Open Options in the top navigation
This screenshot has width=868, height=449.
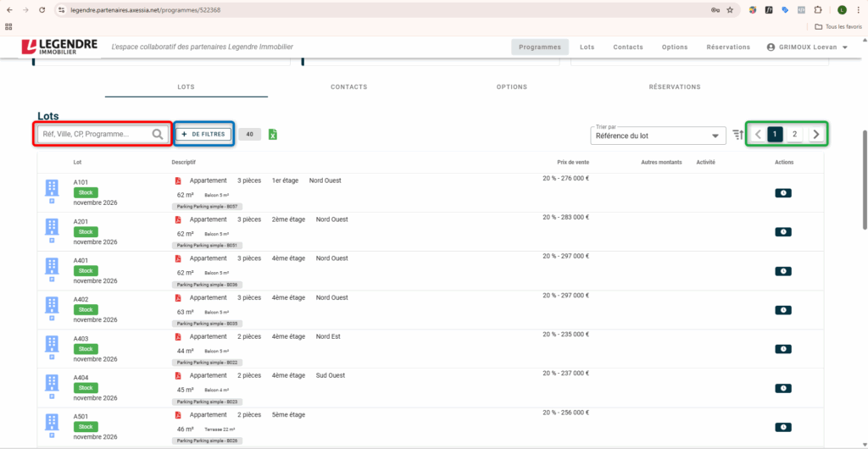675,47
